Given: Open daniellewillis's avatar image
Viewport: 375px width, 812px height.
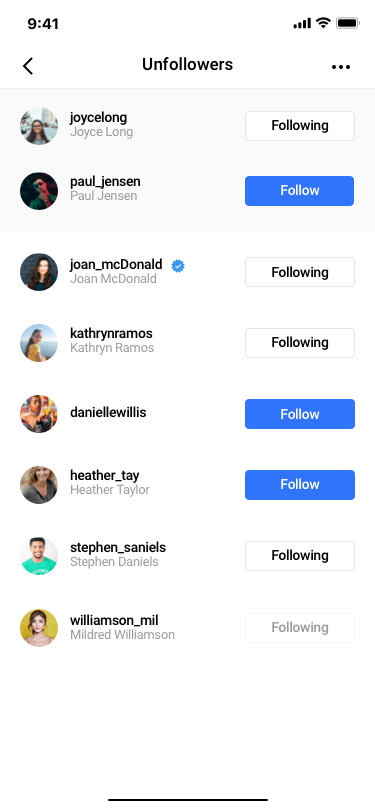Looking at the screenshot, I should [39, 414].
